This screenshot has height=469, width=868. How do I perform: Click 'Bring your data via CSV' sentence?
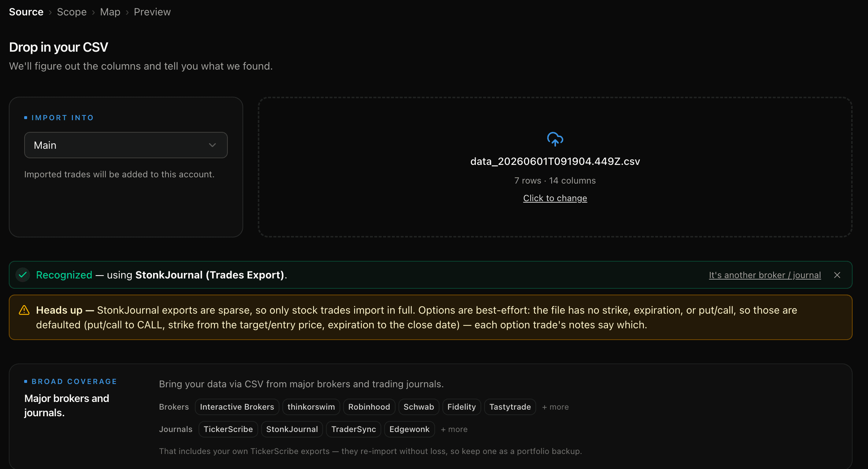coord(301,384)
